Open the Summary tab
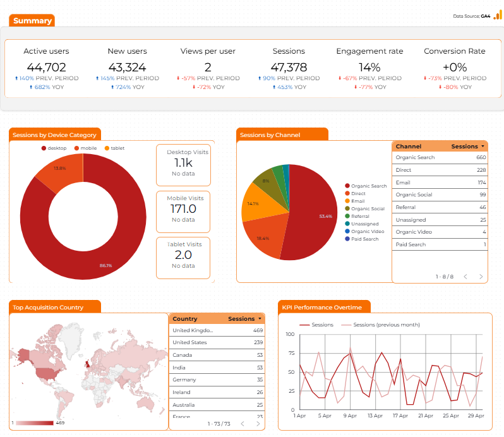The image size is (504, 437). (x=32, y=21)
